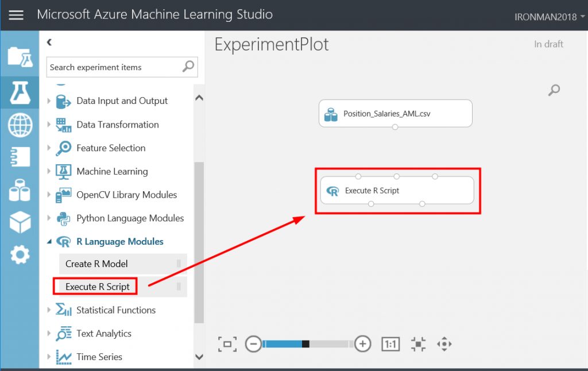Click the R Language Modules label
Viewport: 588px width, 371px height.
tap(120, 242)
